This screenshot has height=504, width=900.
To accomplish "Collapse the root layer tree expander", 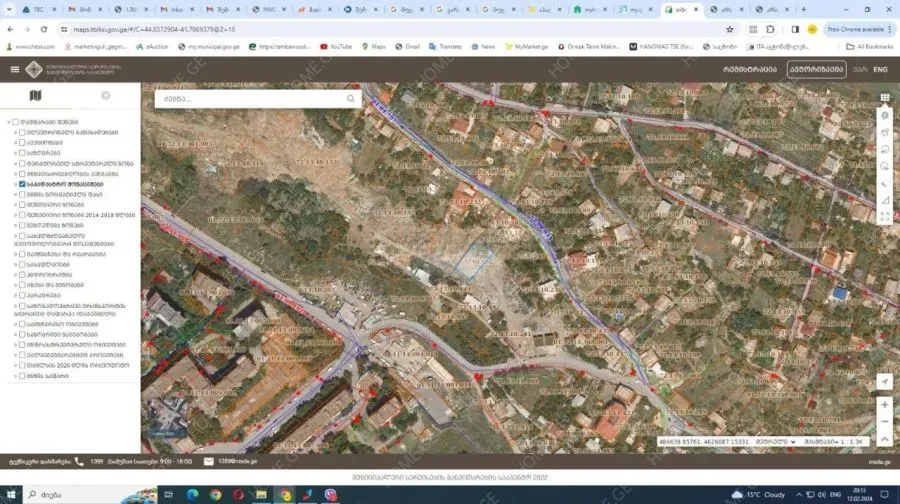I will [7, 122].
